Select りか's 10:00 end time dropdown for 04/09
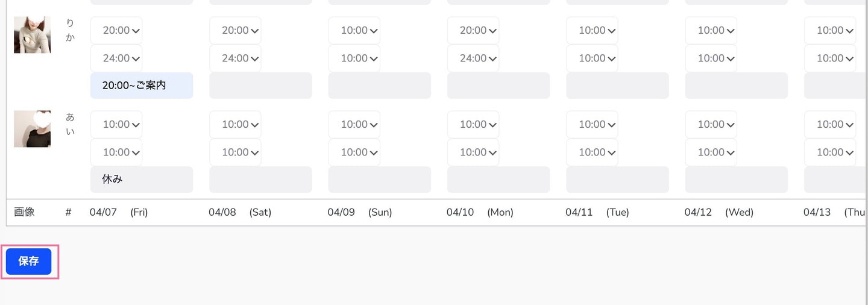The width and height of the screenshot is (868, 305). click(354, 58)
